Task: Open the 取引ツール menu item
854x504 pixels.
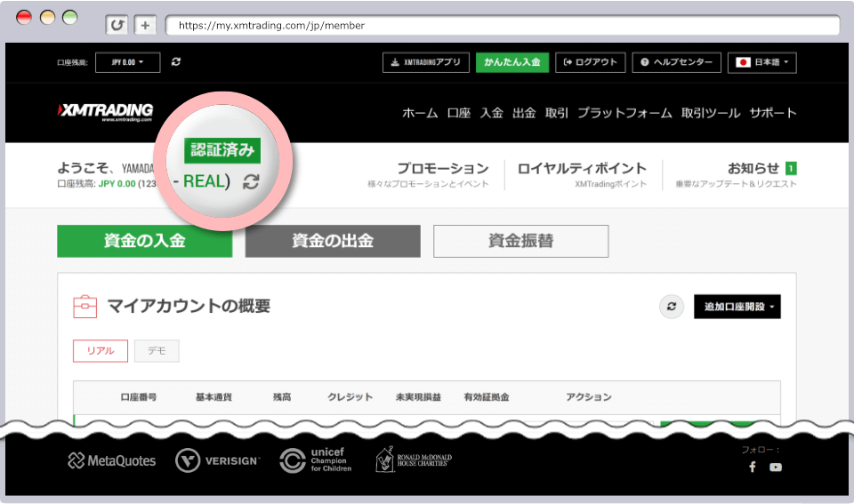Action: point(711,113)
